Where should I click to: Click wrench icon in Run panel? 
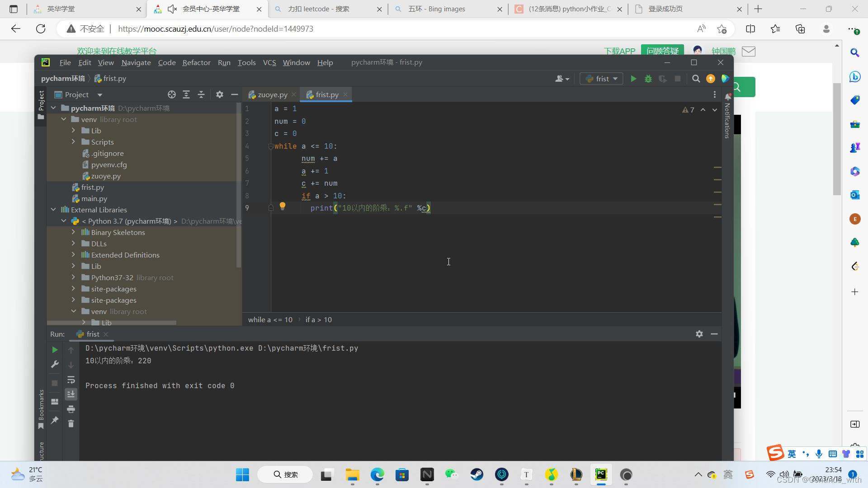[55, 364]
